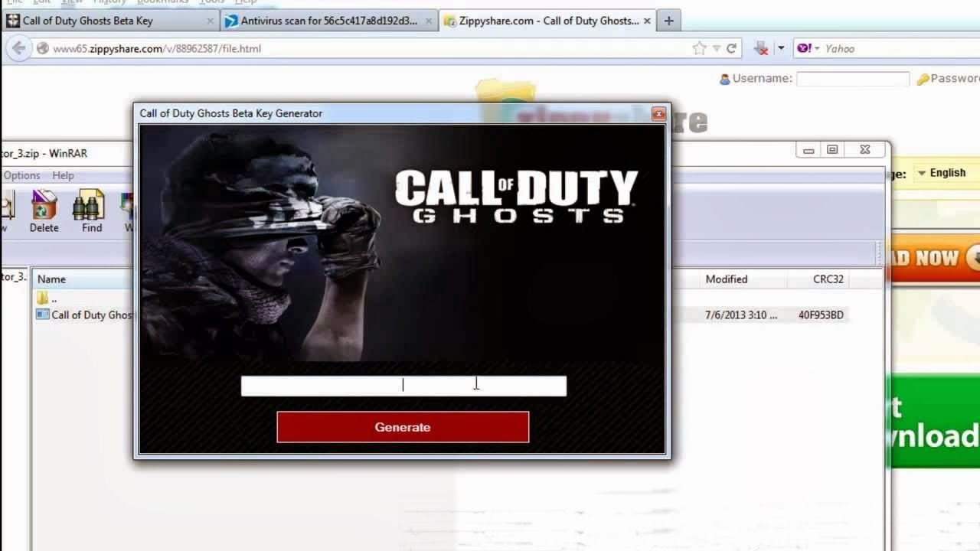
Task: Click the Yahoo! icon in the search bar
Action: tap(802, 48)
